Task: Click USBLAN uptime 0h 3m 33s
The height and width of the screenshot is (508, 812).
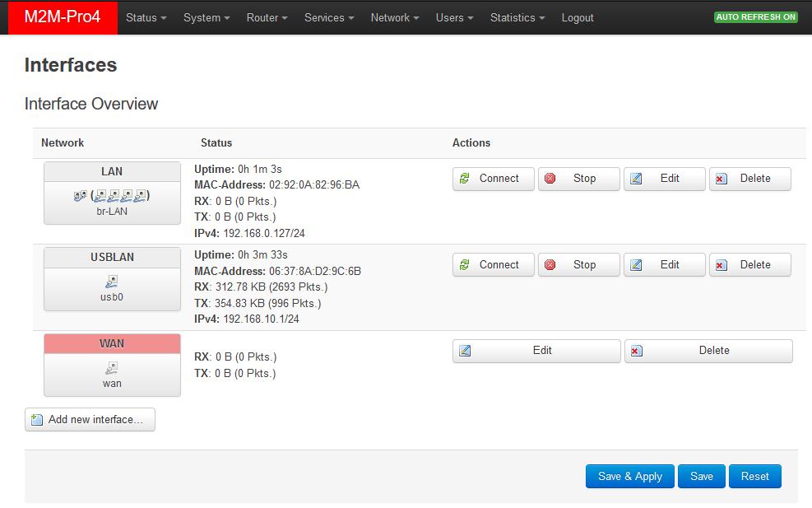Action: [262, 254]
